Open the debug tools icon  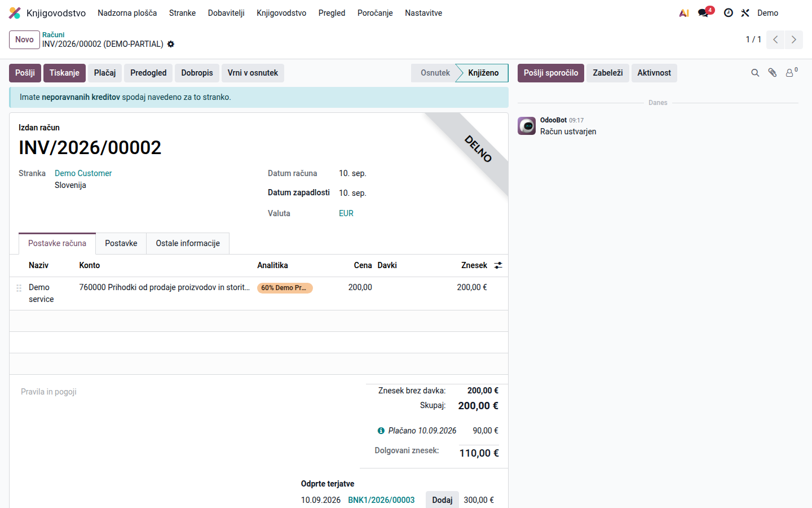pyautogui.click(x=745, y=13)
